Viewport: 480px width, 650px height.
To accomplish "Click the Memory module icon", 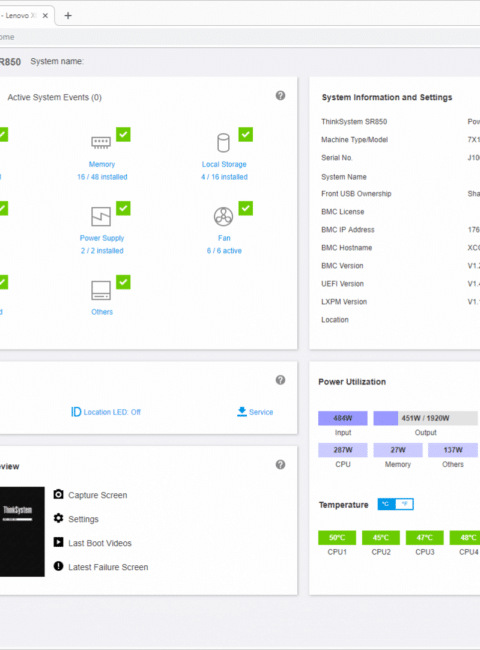I will 101,143.
